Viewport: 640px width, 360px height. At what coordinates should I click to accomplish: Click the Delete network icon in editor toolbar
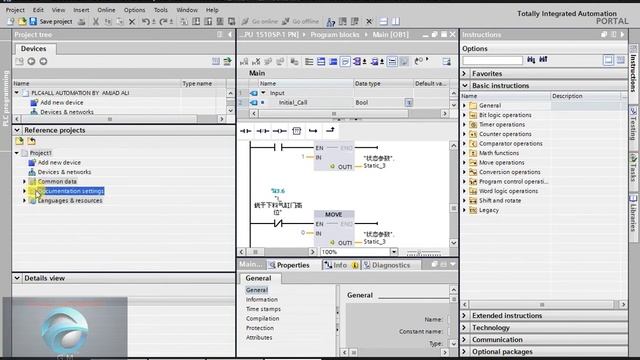click(256, 62)
